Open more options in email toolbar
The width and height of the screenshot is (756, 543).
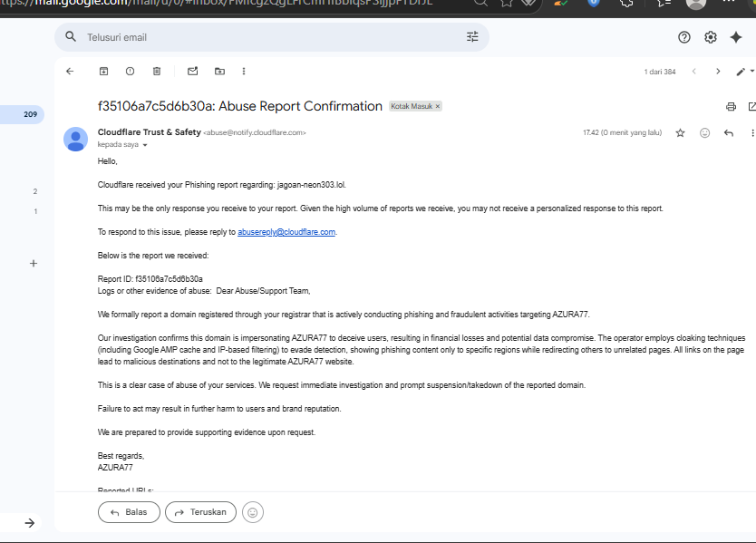244,72
